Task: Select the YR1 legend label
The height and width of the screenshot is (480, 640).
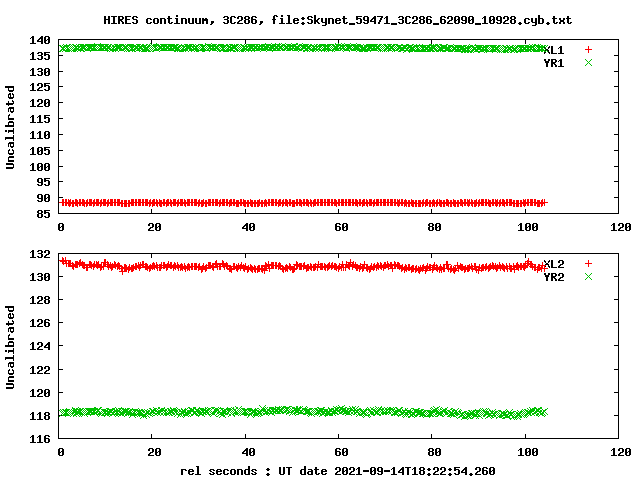Action: [554, 63]
